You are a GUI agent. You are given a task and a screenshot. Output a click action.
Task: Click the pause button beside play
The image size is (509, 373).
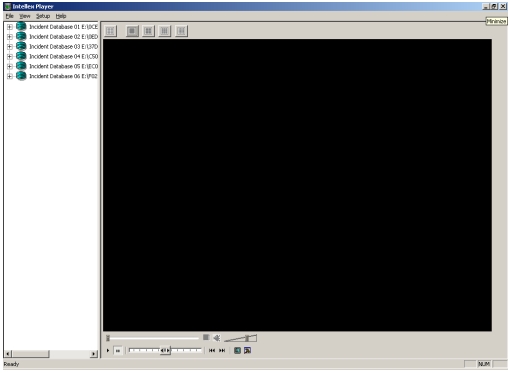[118, 351]
